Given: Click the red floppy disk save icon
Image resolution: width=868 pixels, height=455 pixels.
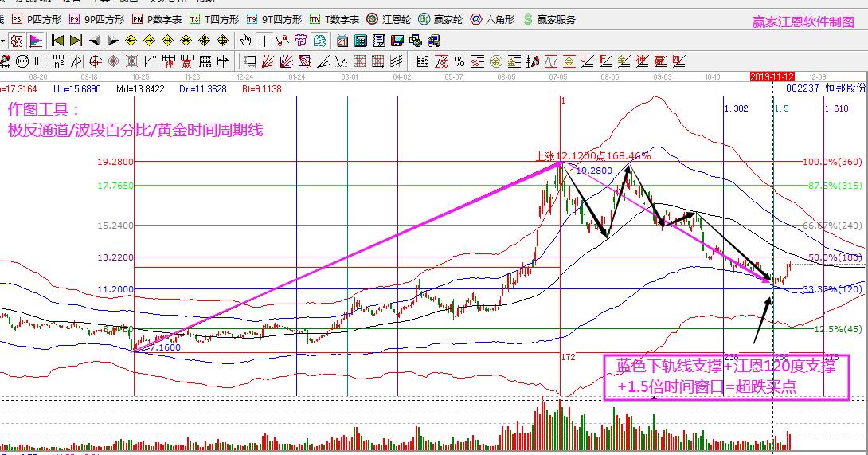Looking at the screenshot, I should [397, 41].
